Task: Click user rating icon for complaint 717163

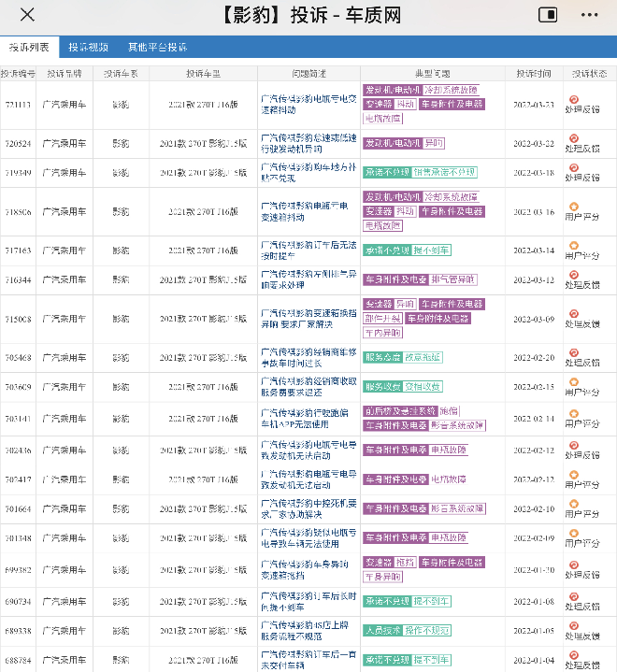Action: (574, 246)
